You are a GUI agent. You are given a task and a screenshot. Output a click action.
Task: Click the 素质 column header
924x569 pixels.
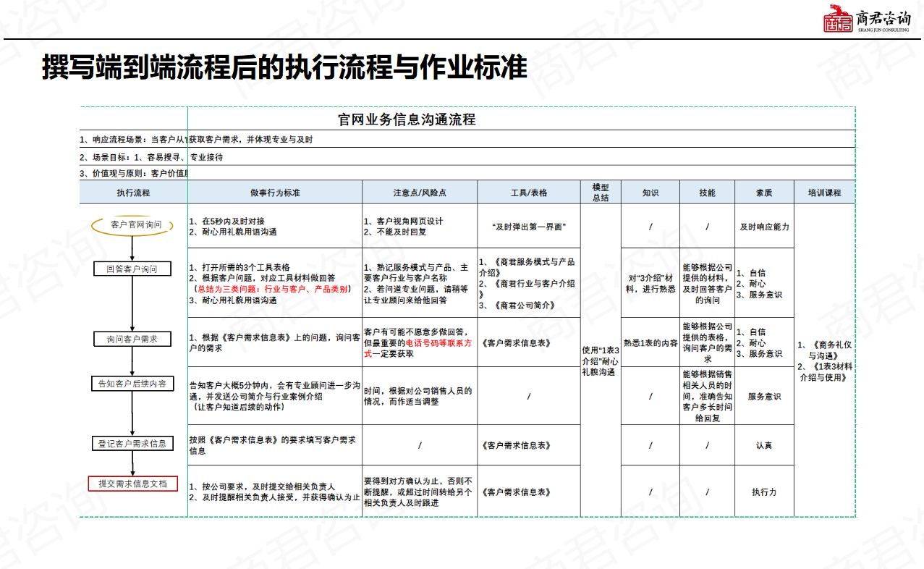tap(764, 193)
